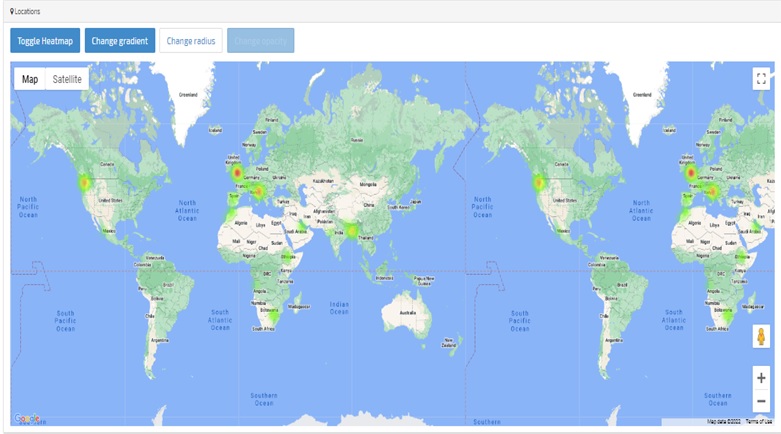Click the faded Change opacity button
This screenshot has width=781, height=434.
click(260, 41)
